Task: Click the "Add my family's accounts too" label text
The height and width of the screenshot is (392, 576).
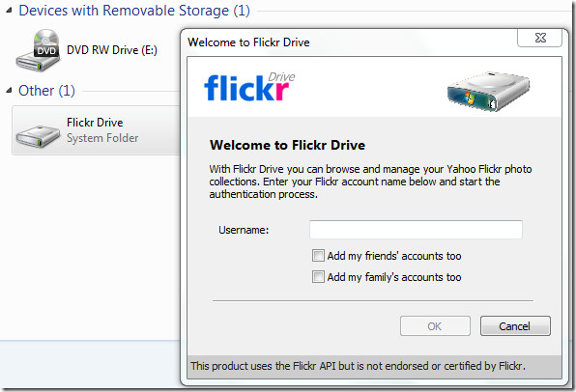Action: (394, 277)
